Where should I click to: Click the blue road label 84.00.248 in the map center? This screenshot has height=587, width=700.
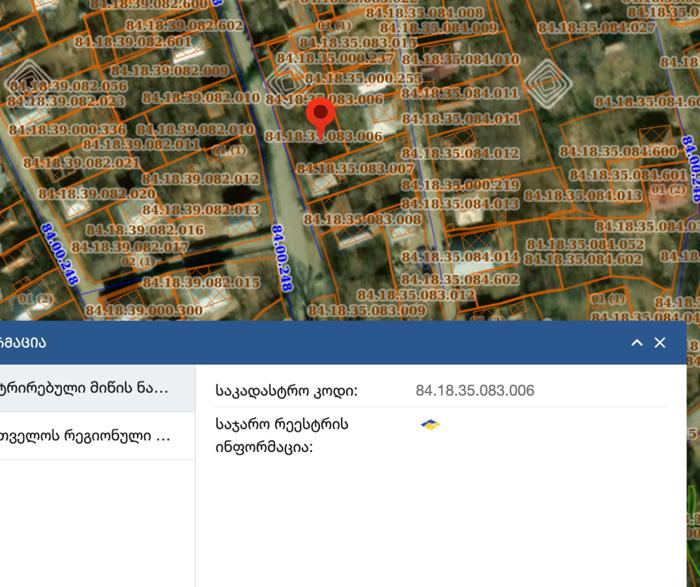(282, 258)
